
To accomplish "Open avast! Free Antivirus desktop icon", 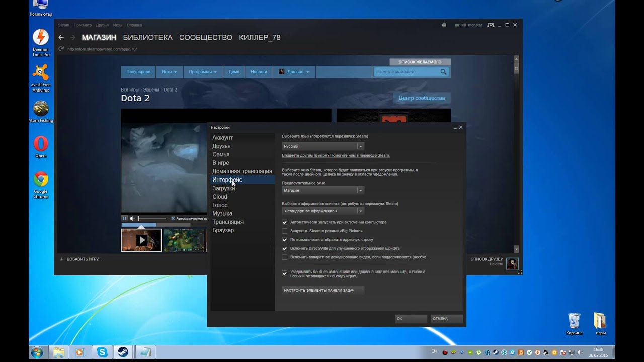I will point(41,78).
